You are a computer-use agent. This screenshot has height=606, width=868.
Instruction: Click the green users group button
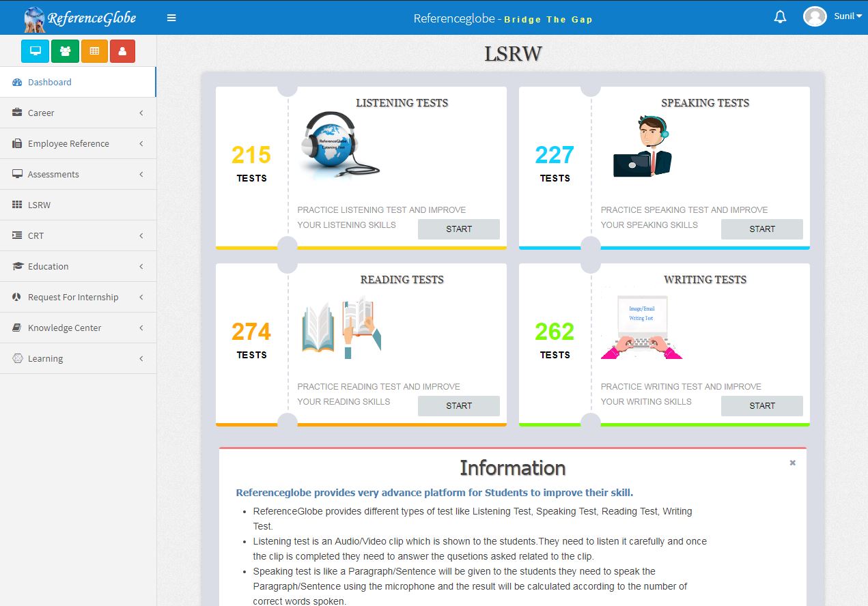tap(65, 51)
